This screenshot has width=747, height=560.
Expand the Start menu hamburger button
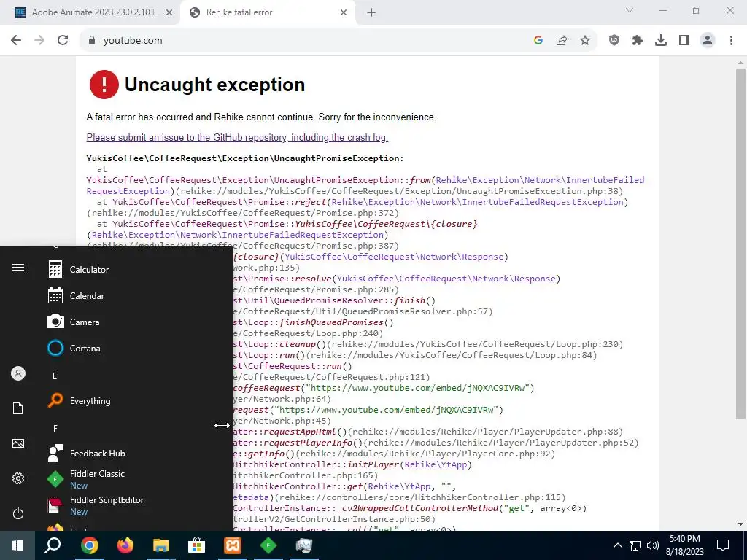click(x=18, y=268)
